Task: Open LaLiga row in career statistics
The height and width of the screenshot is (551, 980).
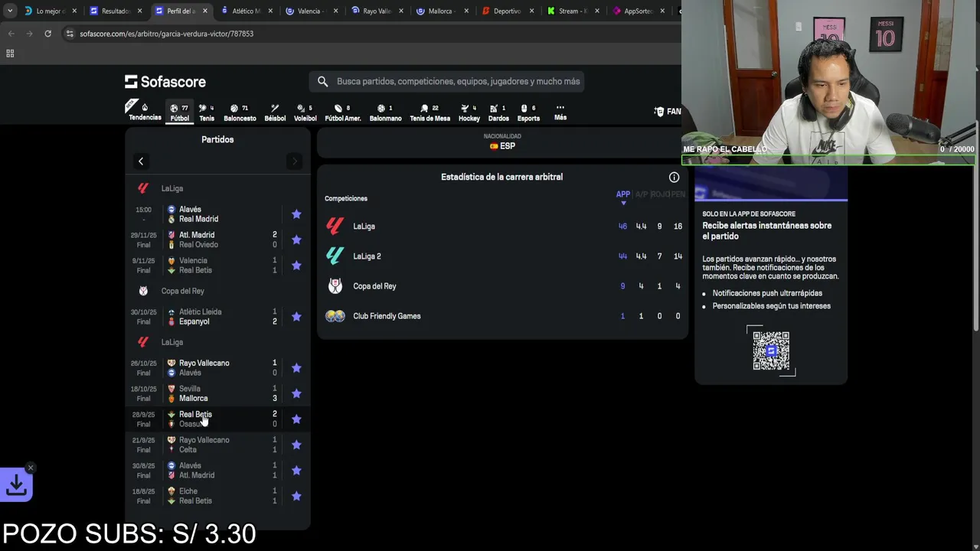Action: click(x=502, y=227)
